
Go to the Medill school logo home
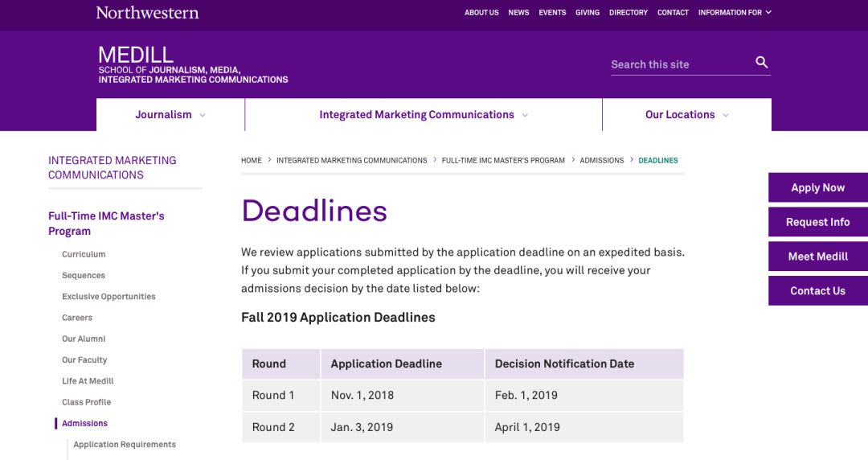(193, 65)
